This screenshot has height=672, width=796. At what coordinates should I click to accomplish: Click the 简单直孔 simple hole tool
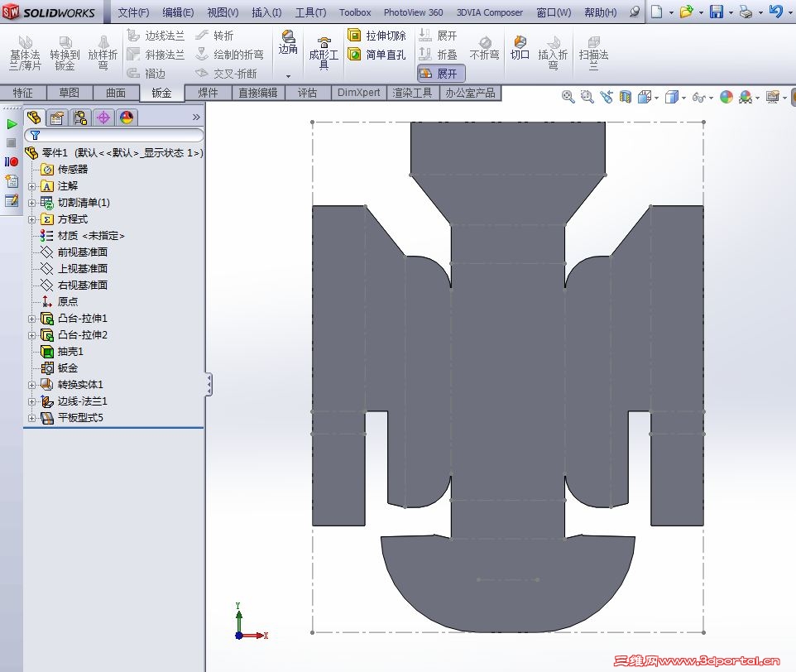tap(376, 55)
